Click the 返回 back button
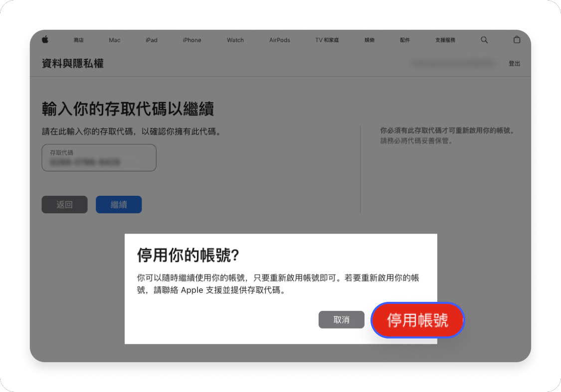This screenshot has width=561, height=392. tap(64, 204)
